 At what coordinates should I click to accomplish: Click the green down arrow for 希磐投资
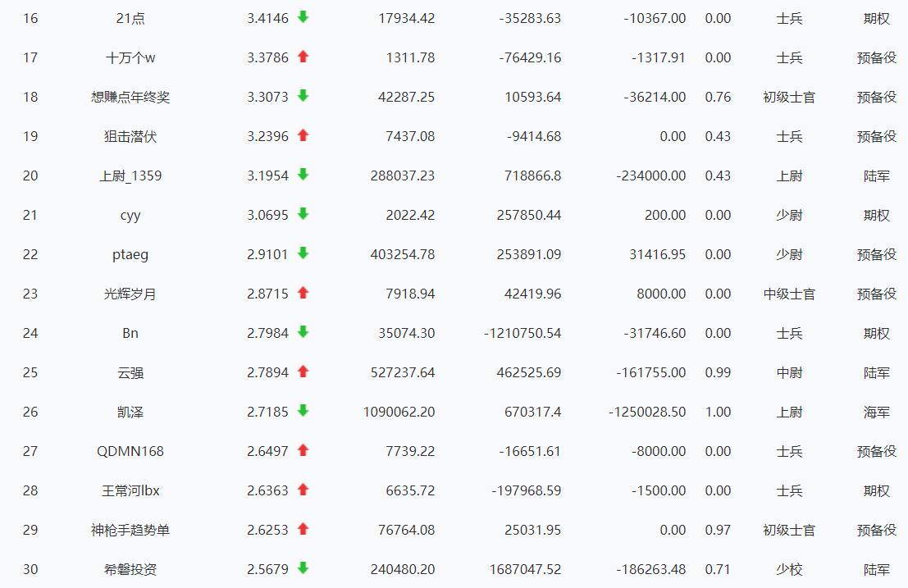[x=303, y=568]
